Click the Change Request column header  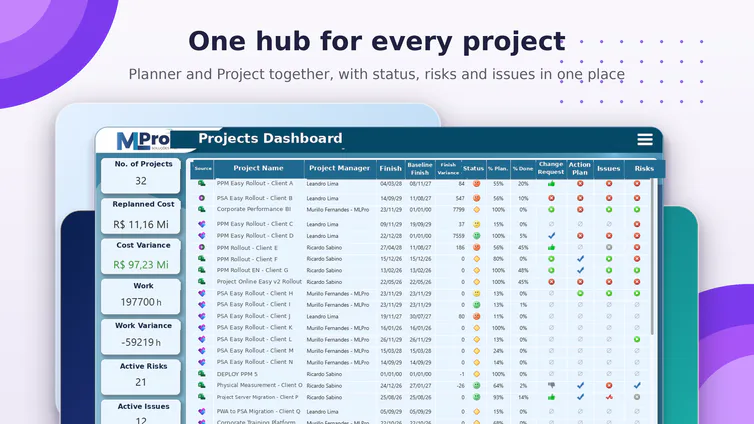(x=551, y=168)
